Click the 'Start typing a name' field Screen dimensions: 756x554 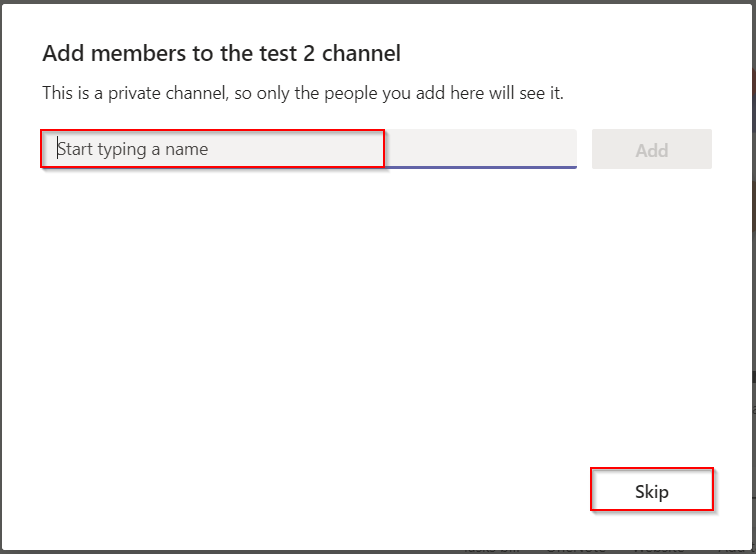tap(212, 149)
